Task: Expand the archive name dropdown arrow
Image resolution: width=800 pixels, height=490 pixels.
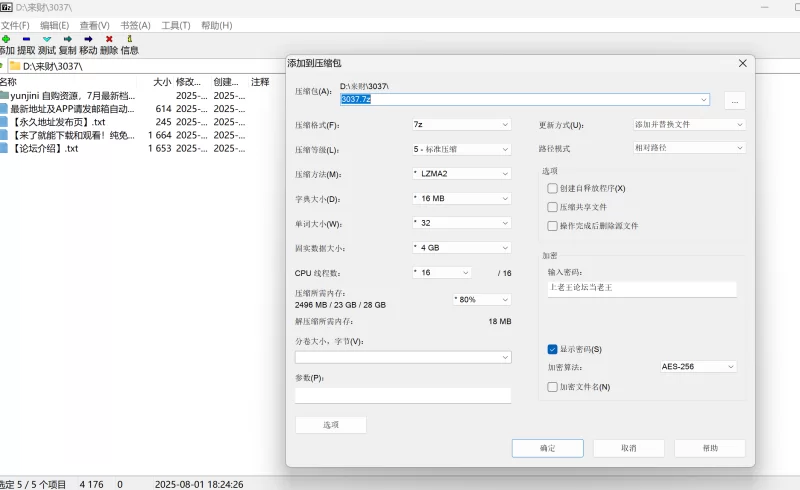Action: coord(704,100)
